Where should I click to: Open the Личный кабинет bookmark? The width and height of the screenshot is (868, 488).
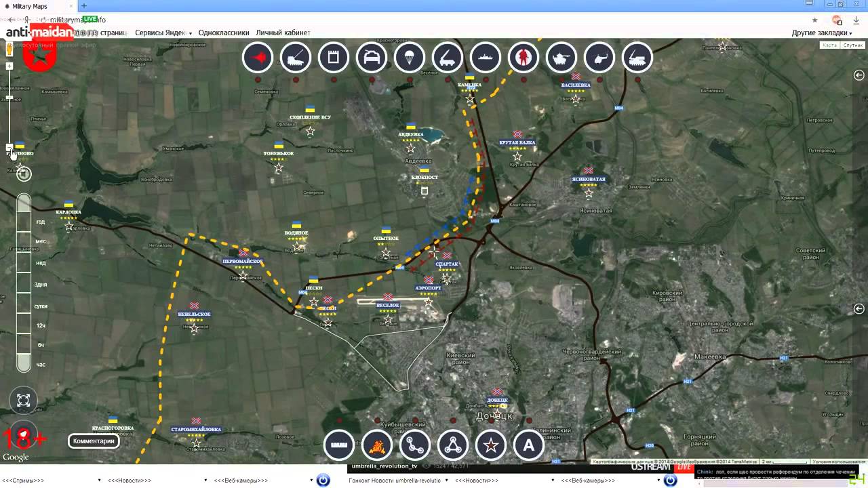pos(283,33)
